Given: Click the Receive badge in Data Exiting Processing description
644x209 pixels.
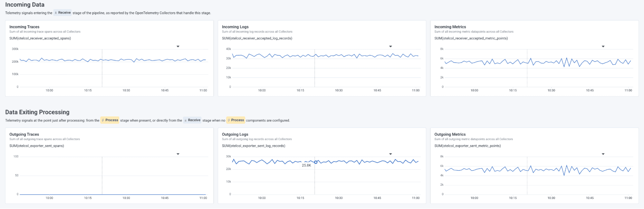Looking at the screenshot, I should coord(192,120).
